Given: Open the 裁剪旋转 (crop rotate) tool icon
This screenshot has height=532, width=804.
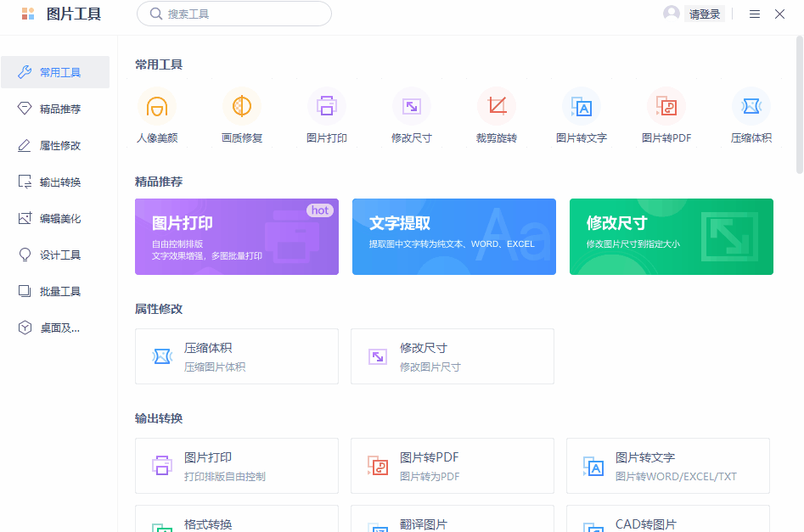Looking at the screenshot, I should [497, 107].
